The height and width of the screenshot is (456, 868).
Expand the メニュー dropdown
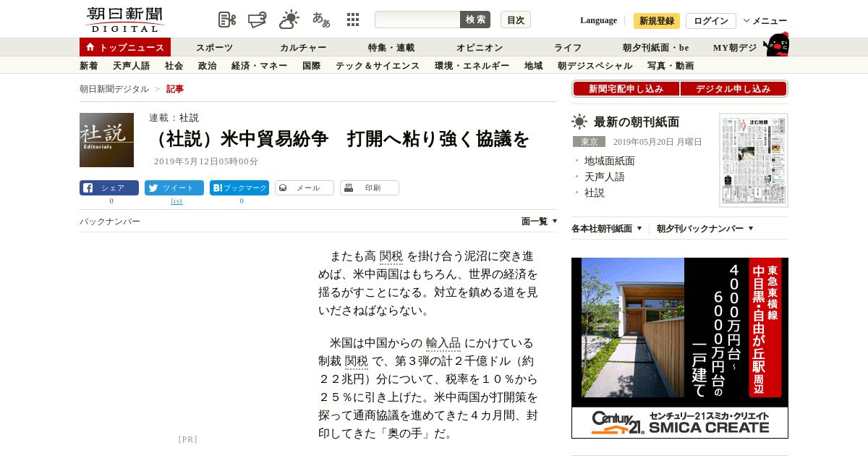click(x=765, y=21)
